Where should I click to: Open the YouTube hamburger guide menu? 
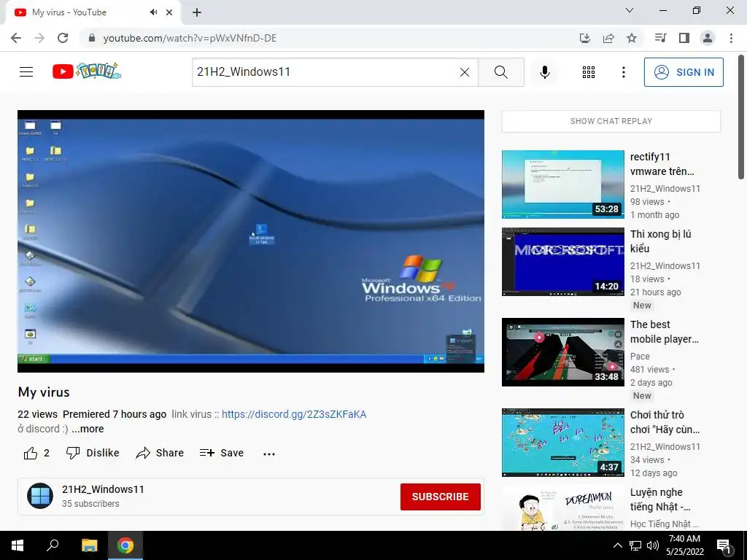(x=26, y=72)
